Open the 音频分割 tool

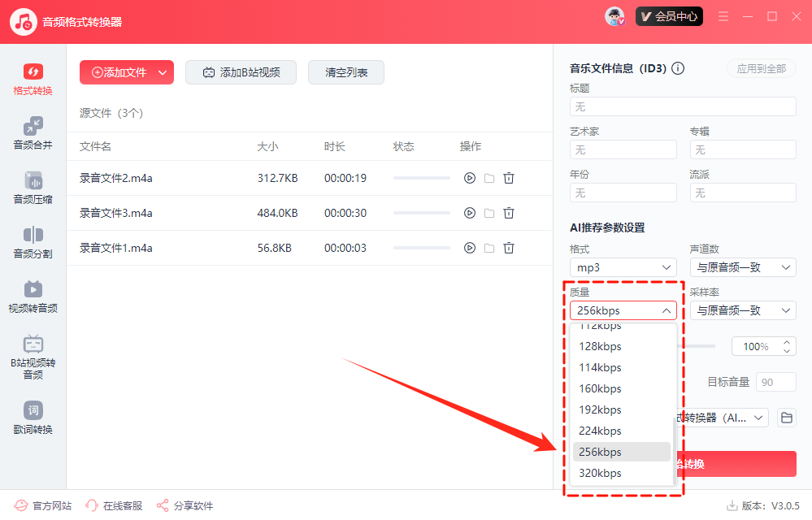pyautogui.click(x=33, y=242)
